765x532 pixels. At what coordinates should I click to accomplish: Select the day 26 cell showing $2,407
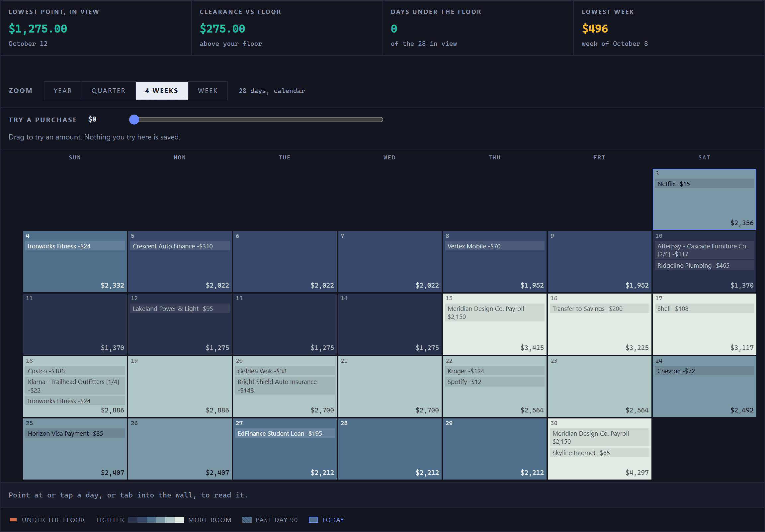tap(180, 449)
